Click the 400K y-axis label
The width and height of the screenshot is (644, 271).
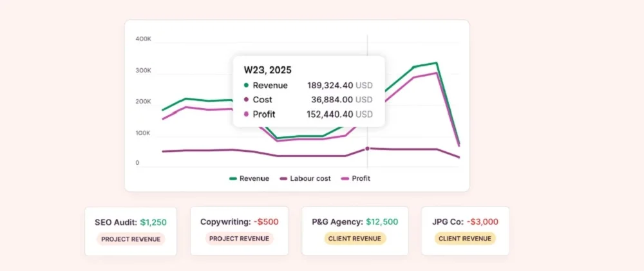coord(143,39)
